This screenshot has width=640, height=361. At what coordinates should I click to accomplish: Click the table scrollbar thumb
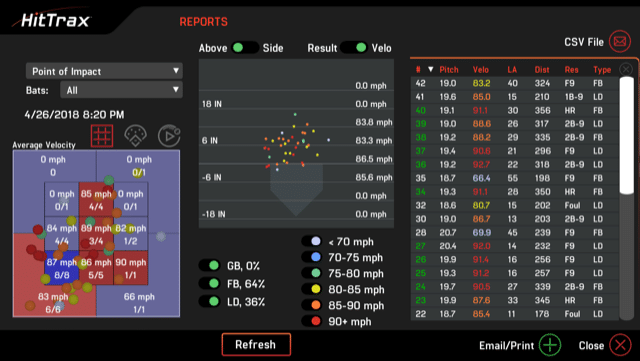[626, 135]
